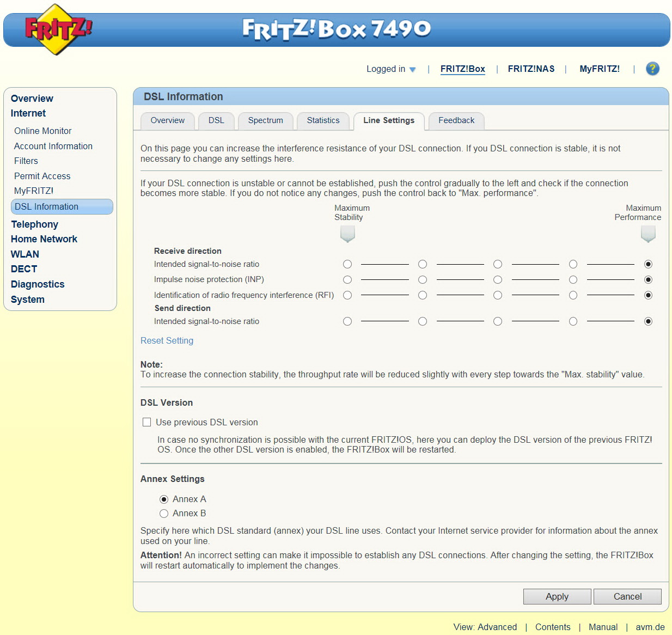This screenshot has height=635, width=672.
Task: Set receive signal-to-noise ratio to Maximum Performance
Action: click(648, 264)
